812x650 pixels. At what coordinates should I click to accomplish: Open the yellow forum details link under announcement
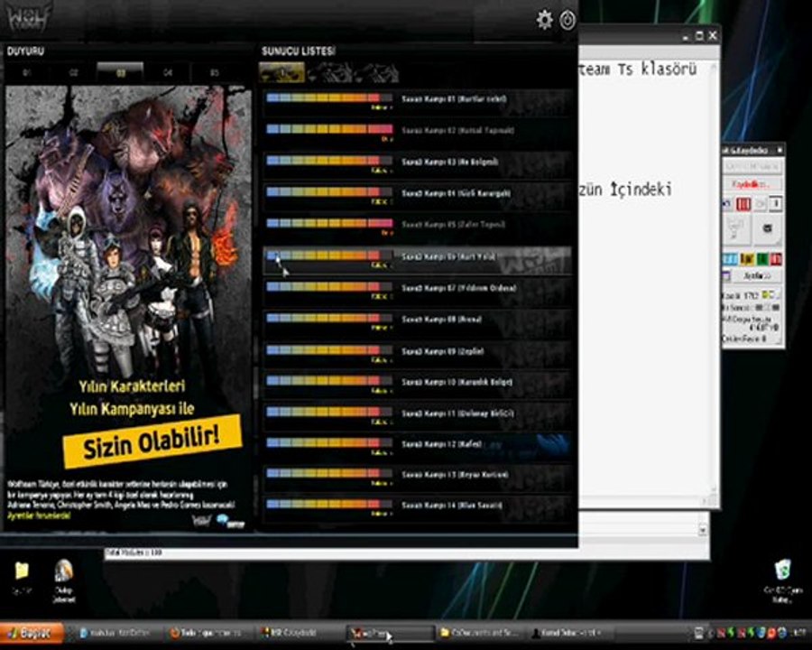click(x=38, y=515)
